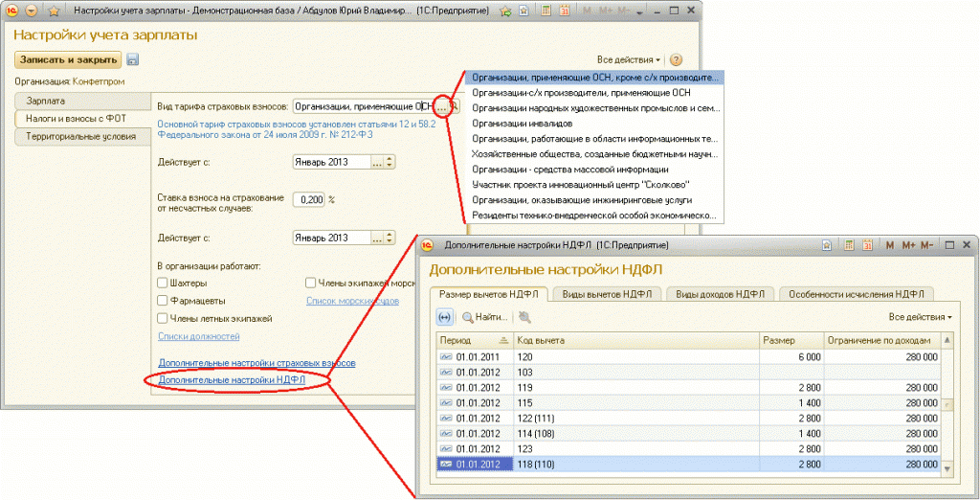This screenshot has width=980, height=500.
Task: Open the Все действия dropdown in the НДФЛ window
Action: pos(920,317)
